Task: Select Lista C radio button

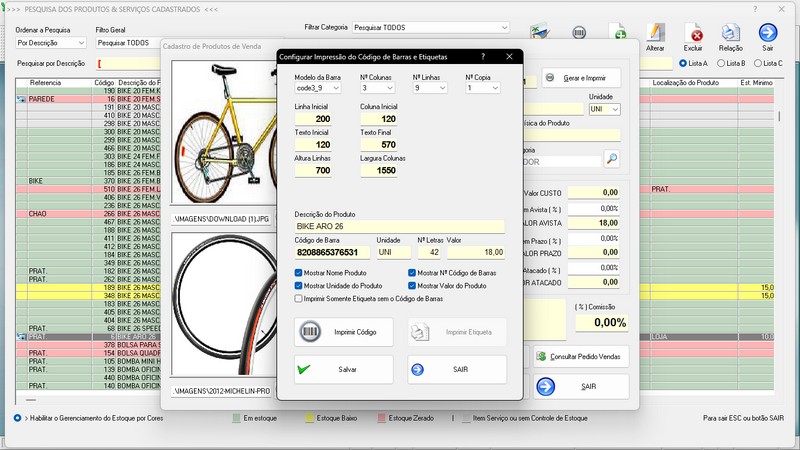Action: (758, 63)
